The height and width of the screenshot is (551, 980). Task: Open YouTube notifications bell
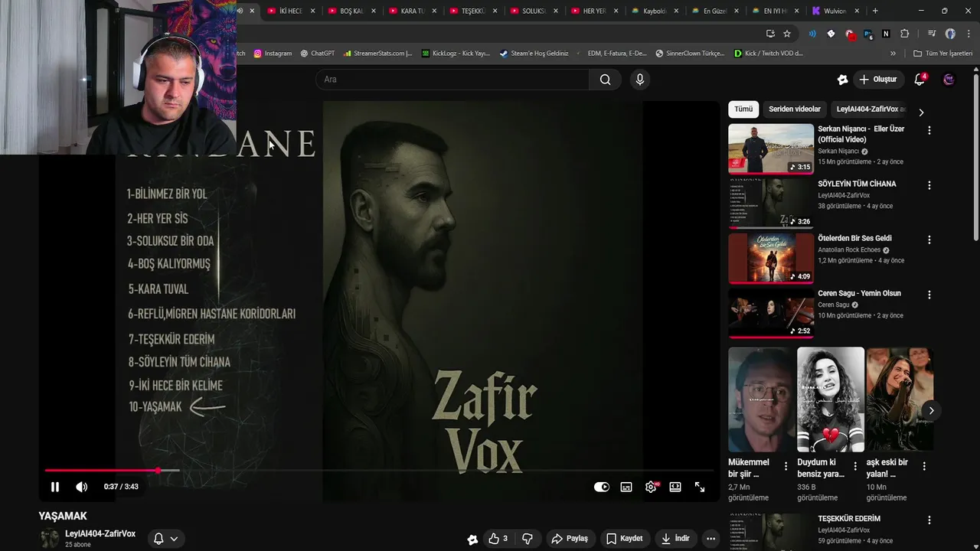point(920,80)
